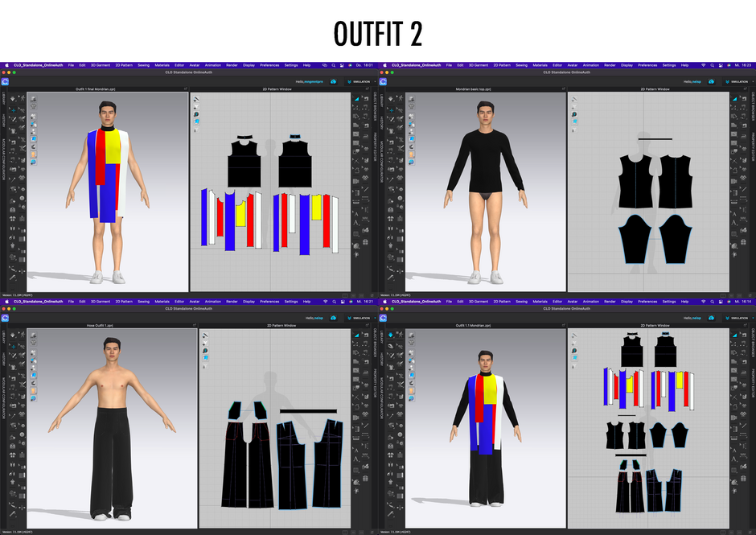This screenshot has height=535, width=756.
Task: Pop out the Outfit 1 final Mondrian 3D view
Action: click(186, 89)
